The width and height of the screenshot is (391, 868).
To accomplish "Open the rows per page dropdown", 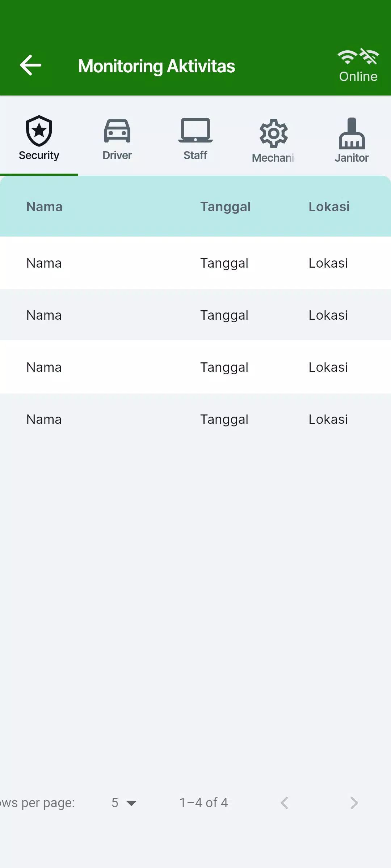I will pyautogui.click(x=124, y=803).
